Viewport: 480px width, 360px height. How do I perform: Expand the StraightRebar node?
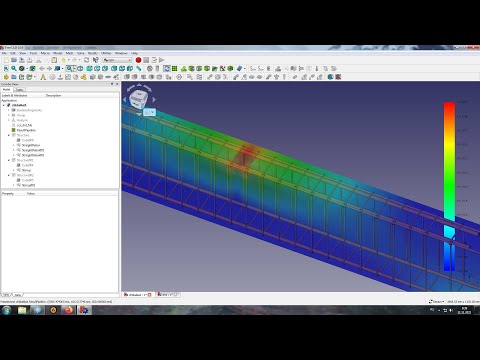[14, 145]
